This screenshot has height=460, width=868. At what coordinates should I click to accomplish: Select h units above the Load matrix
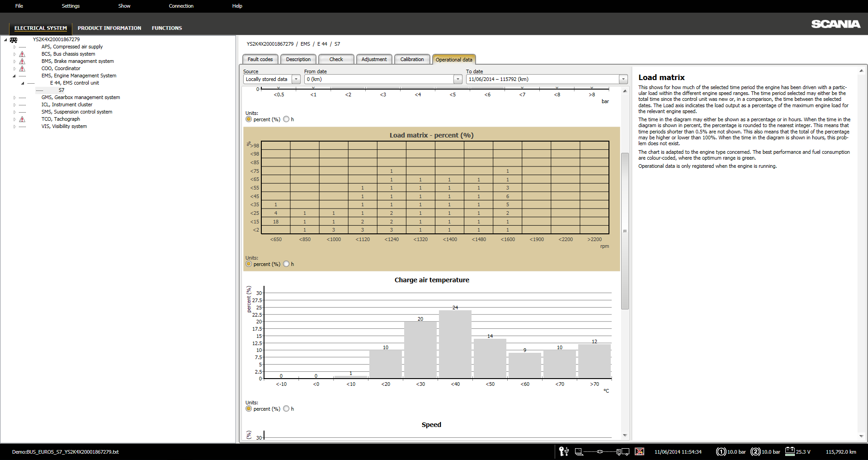point(286,119)
